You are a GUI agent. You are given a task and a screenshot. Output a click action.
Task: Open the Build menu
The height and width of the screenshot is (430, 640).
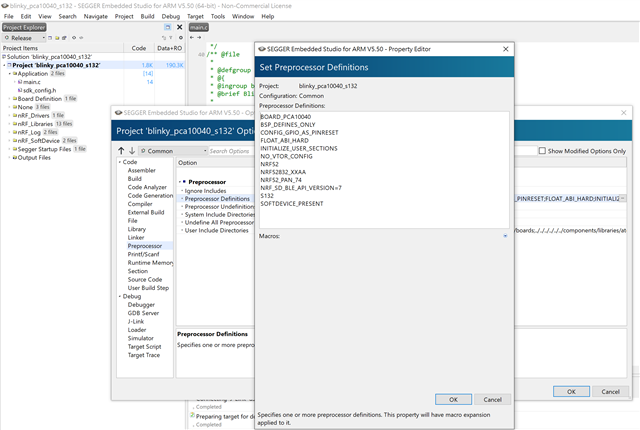pyautogui.click(x=147, y=16)
